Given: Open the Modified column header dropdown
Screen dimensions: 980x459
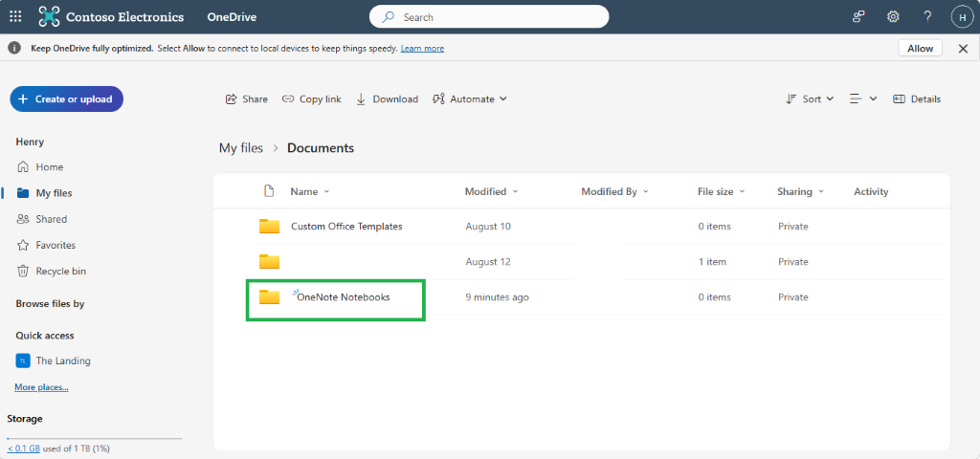Looking at the screenshot, I should [515, 191].
